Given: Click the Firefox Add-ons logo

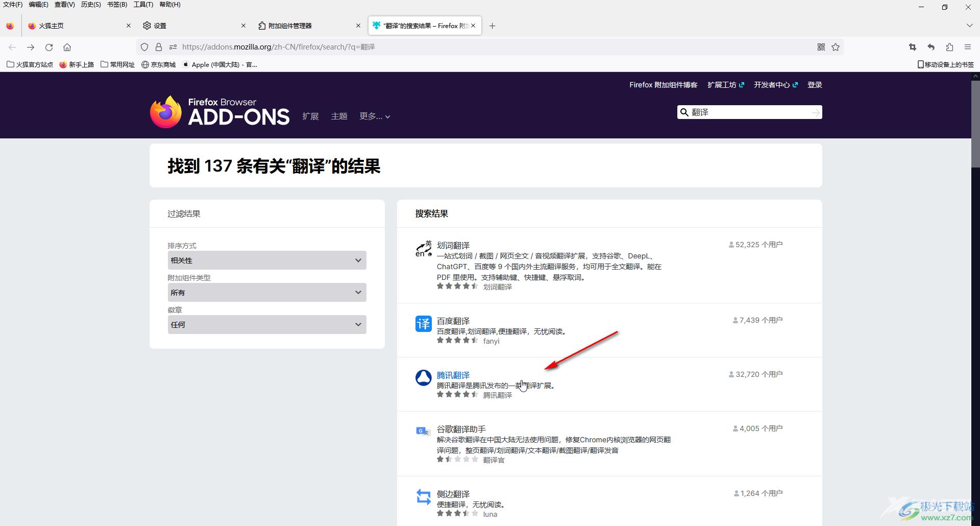Looking at the screenshot, I should [220, 112].
